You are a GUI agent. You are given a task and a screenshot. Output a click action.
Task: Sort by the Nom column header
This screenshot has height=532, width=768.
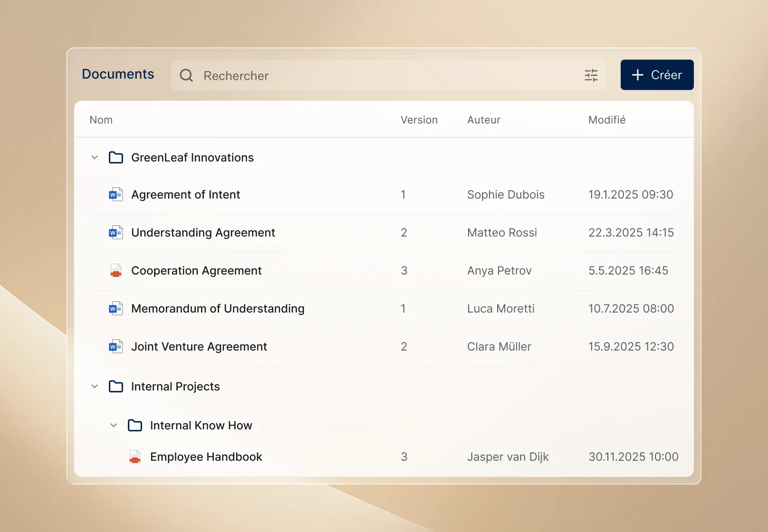[x=101, y=120]
